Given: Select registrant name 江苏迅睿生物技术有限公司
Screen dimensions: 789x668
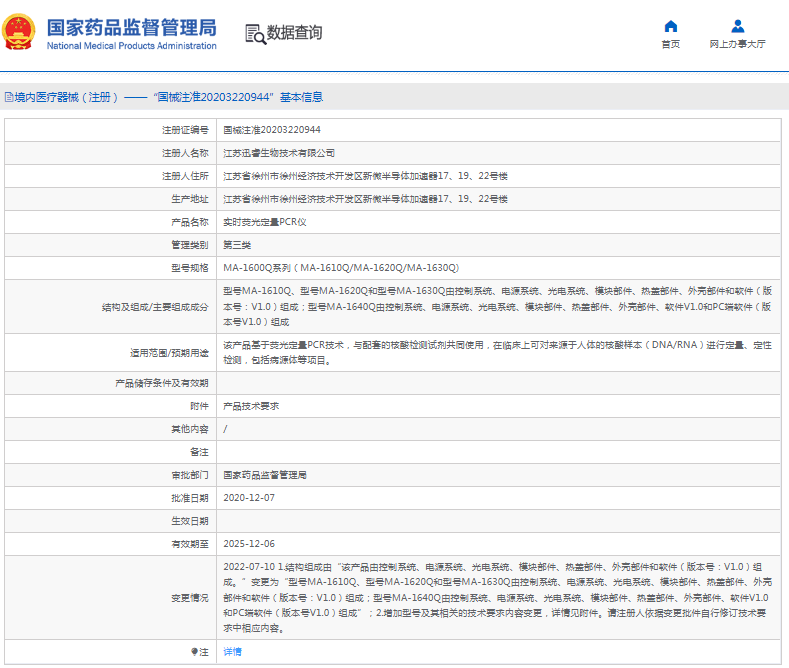Looking at the screenshot, I should (x=279, y=153).
